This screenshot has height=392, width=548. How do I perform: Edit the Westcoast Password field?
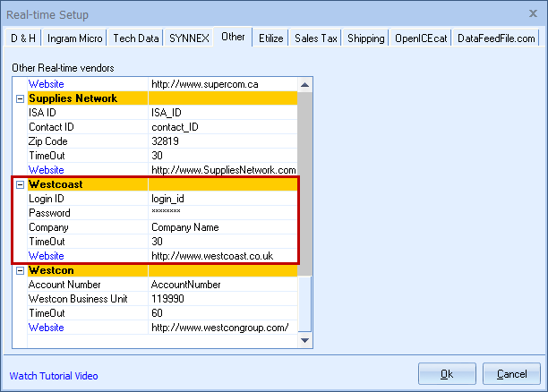pyautogui.click(x=222, y=213)
